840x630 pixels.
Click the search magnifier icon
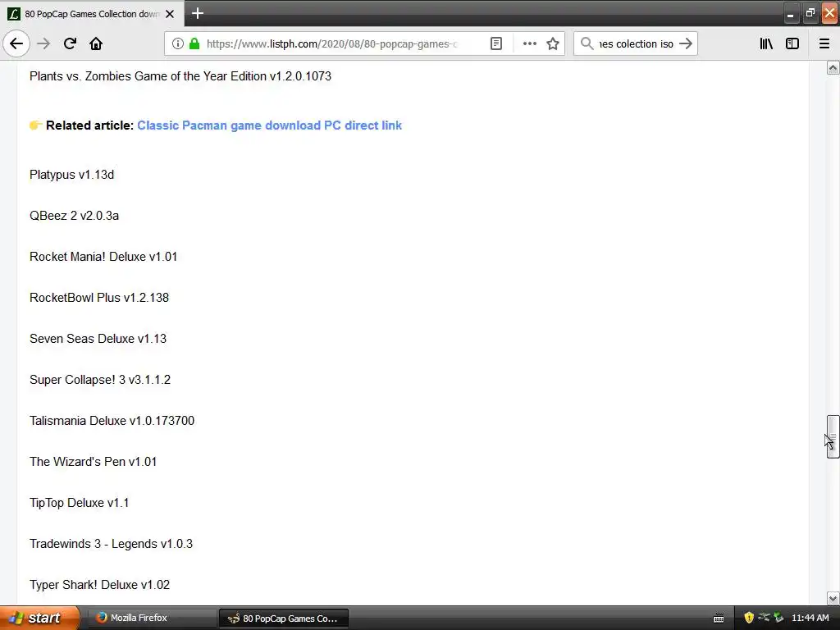point(587,44)
